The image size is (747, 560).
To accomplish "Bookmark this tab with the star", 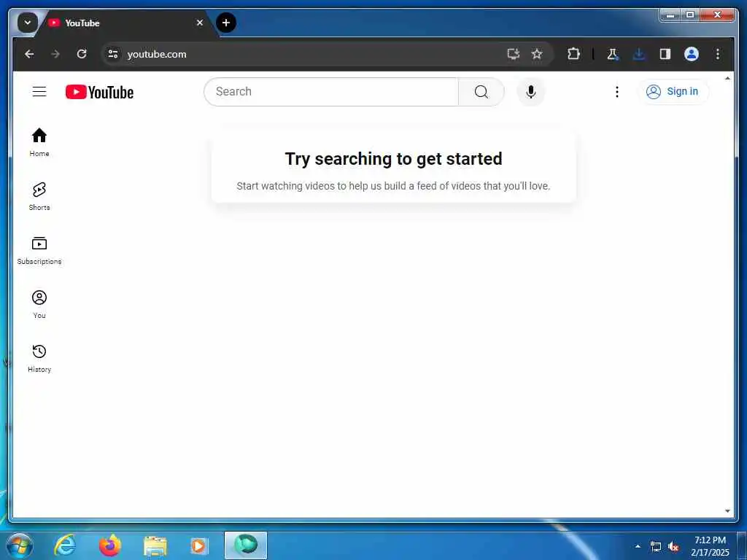I will click(537, 54).
